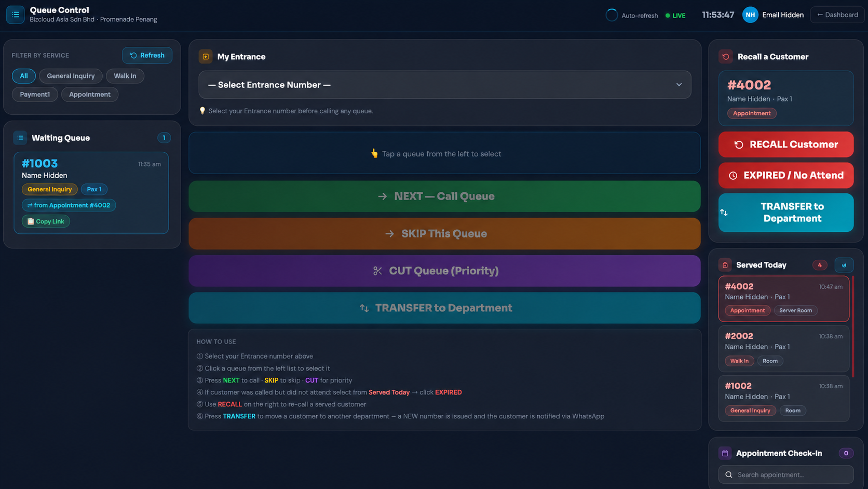
Task: Click the from Appointment #4002 tag
Action: pyautogui.click(x=69, y=205)
